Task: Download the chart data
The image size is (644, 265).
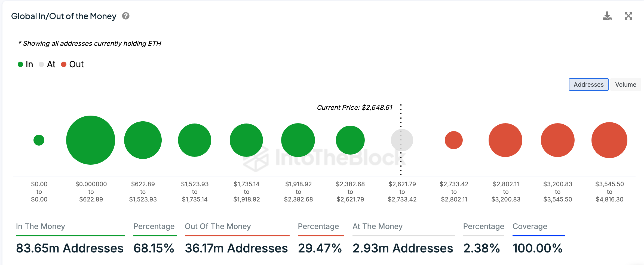Action: [x=607, y=16]
